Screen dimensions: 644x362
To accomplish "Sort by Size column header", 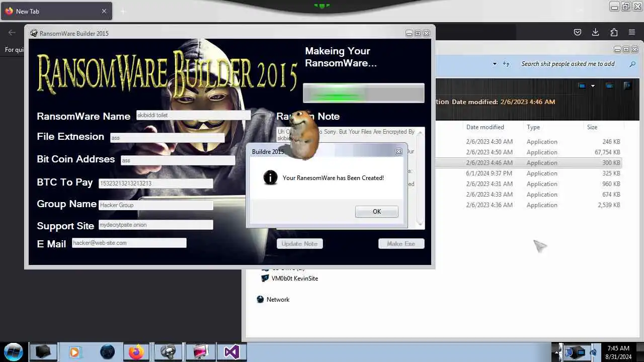I will 592,127.
